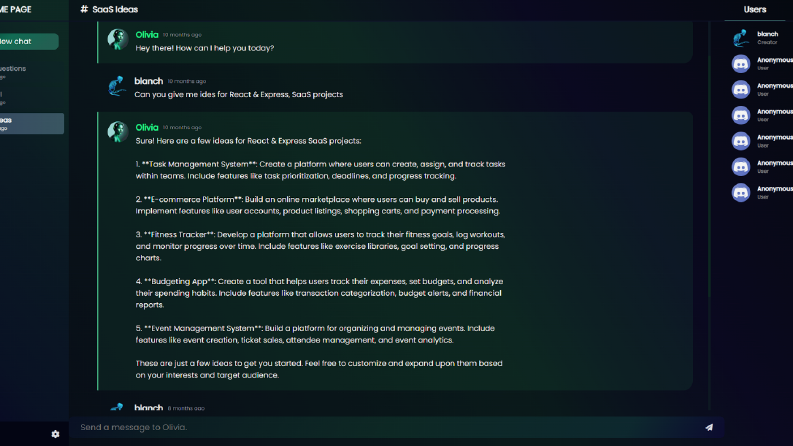Open the Questions chat in sidebar
Image resolution: width=793 pixels, height=446 pixels.
[31, 72]
